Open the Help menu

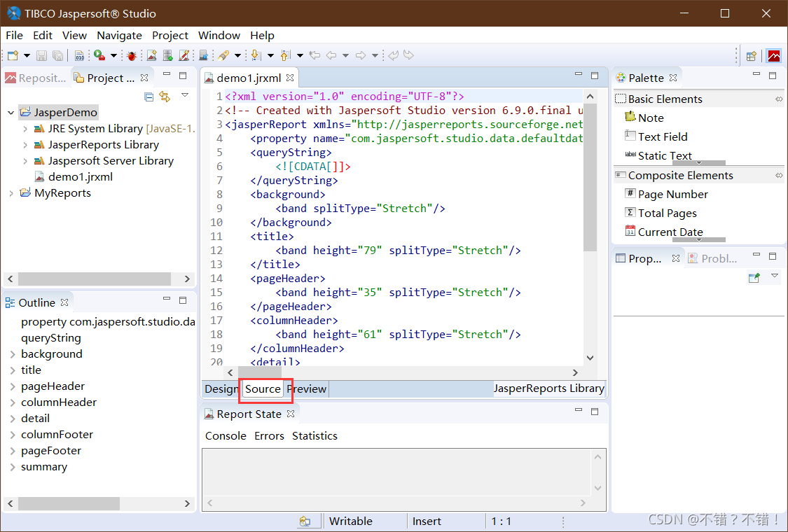click(263, 36)
